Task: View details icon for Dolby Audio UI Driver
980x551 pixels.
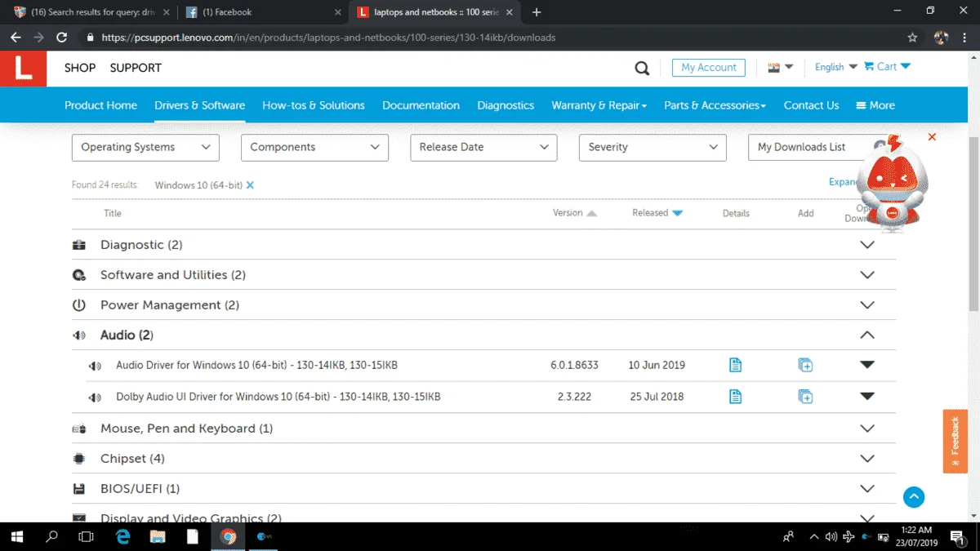Action: click(x=736, y=397)
